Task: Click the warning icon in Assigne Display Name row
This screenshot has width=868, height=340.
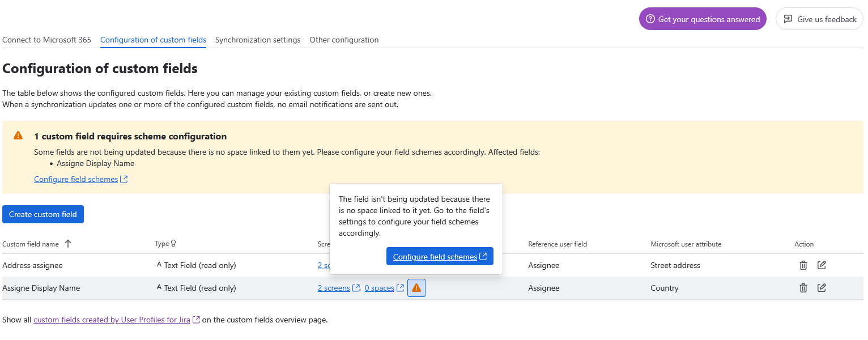Action: tap(416, 288)
